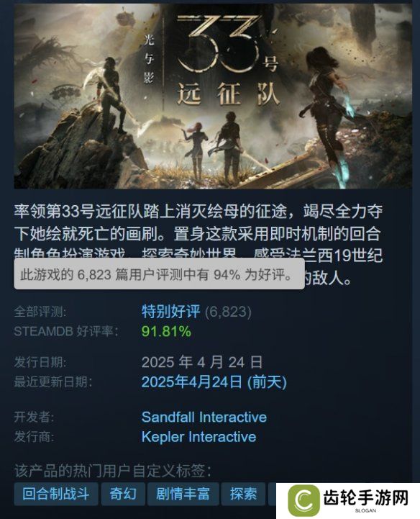The width and height of the screenshot is (420, 519).
Task: Click the STEAMDB 好评率 label
Action: click(x=66, y=332)
